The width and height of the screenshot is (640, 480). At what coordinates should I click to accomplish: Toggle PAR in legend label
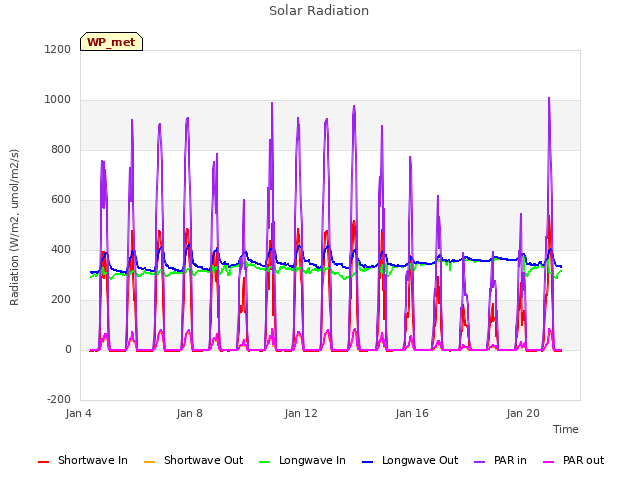coord(510,460)
